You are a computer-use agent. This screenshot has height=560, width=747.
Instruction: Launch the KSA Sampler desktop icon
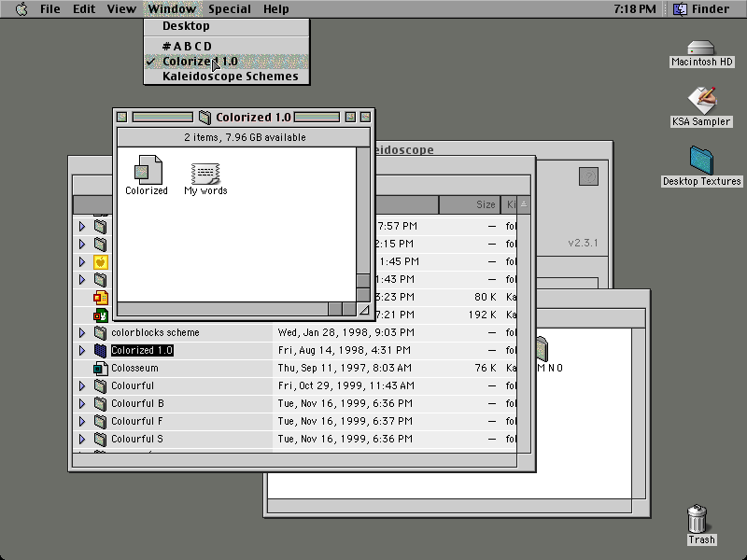(701, 101)
